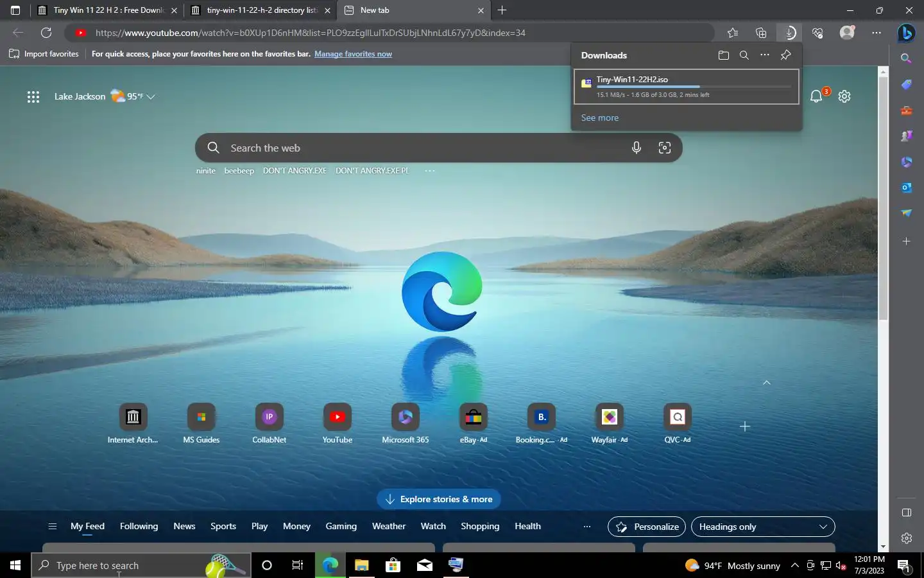Open Bing Copilot sidebar icon
924x578 pixels.
(906, 33)
